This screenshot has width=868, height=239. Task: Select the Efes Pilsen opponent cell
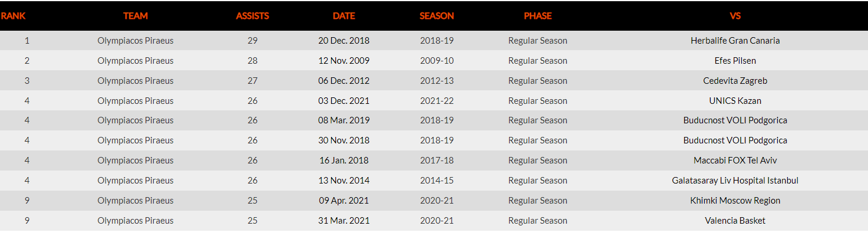[735, 61]
